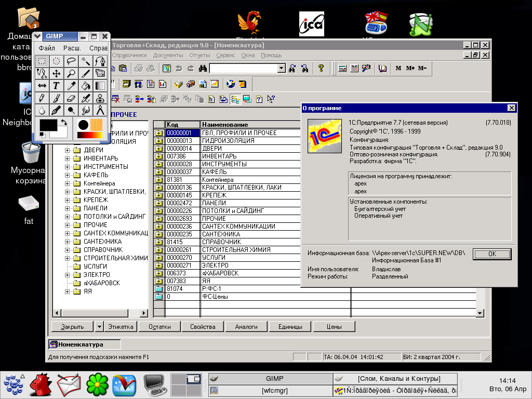
Task: Open the dropdown arrow beside Закрыть button
Action: click(99, 327)
